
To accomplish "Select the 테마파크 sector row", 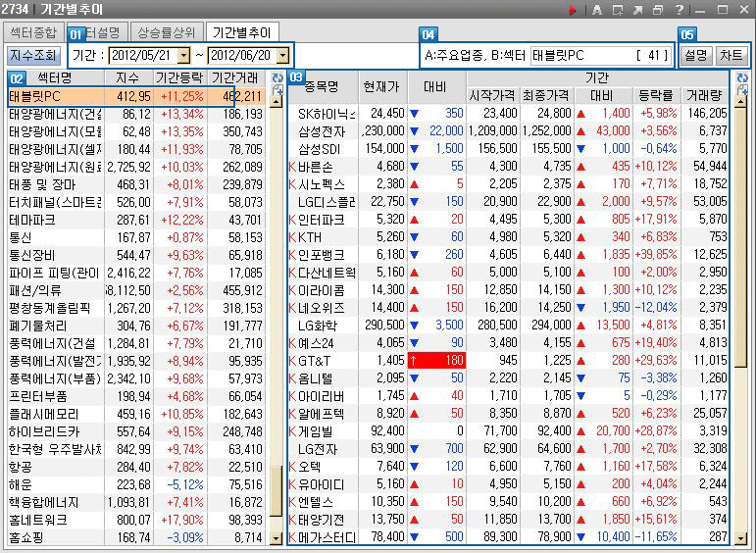I will click(x=136, y=221).
